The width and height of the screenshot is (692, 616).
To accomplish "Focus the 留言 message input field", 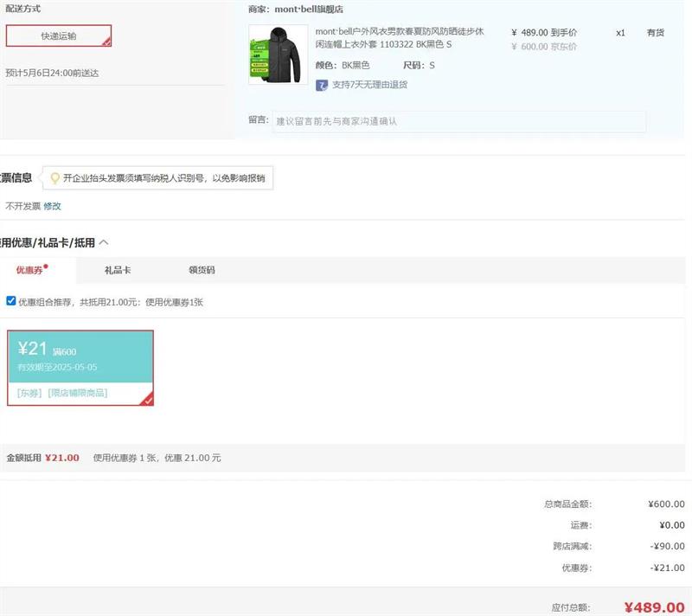I will click(458, 121).
